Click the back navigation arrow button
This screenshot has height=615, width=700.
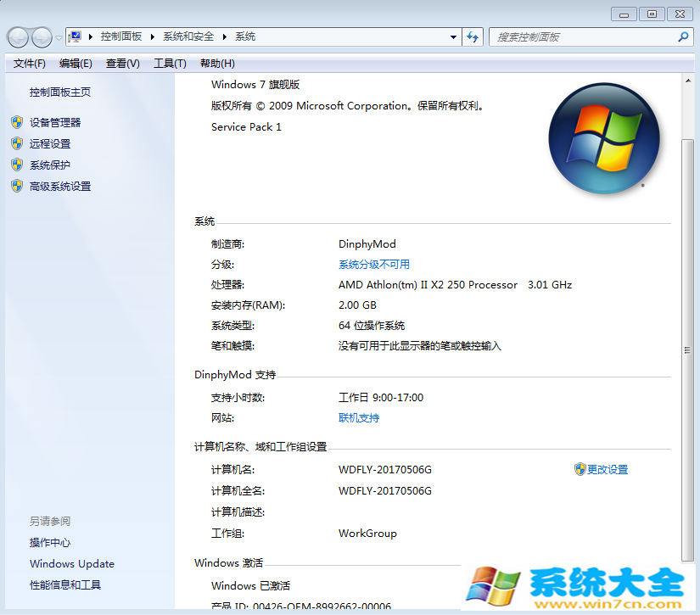(x=18, y=36)
